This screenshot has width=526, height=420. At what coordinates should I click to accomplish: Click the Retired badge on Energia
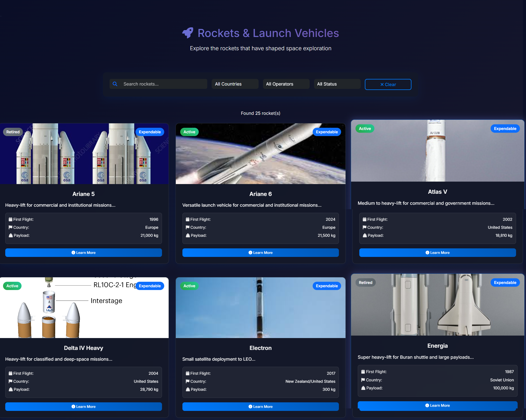[x=365, y=283]
